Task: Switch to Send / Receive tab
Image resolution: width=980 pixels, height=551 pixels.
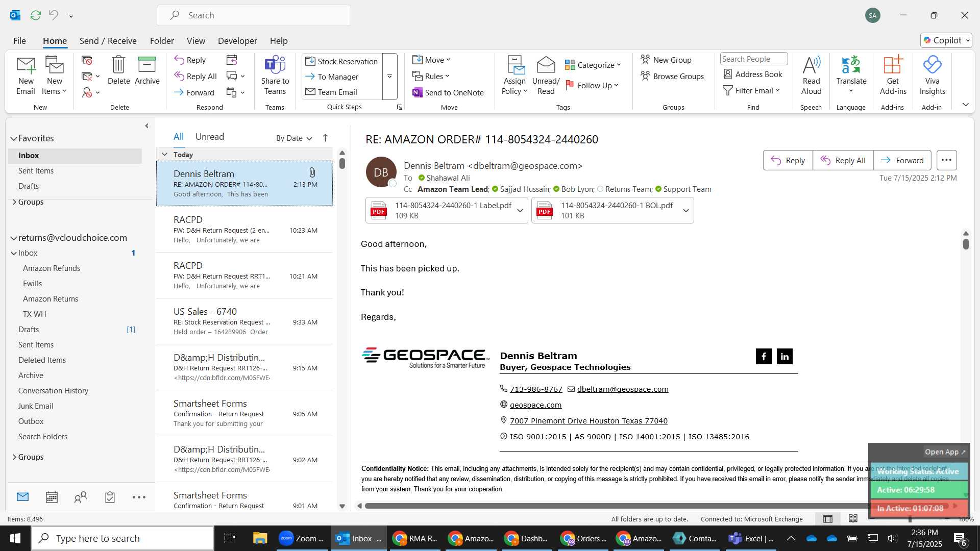Action: pos(108,41)
